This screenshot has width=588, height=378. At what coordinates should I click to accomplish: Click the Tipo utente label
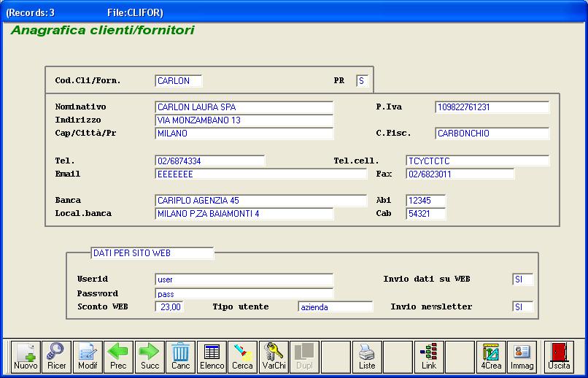point(240,306)
